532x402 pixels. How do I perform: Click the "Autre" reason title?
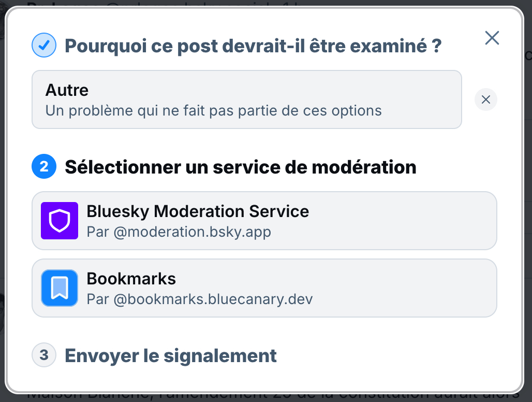[67, 90]
